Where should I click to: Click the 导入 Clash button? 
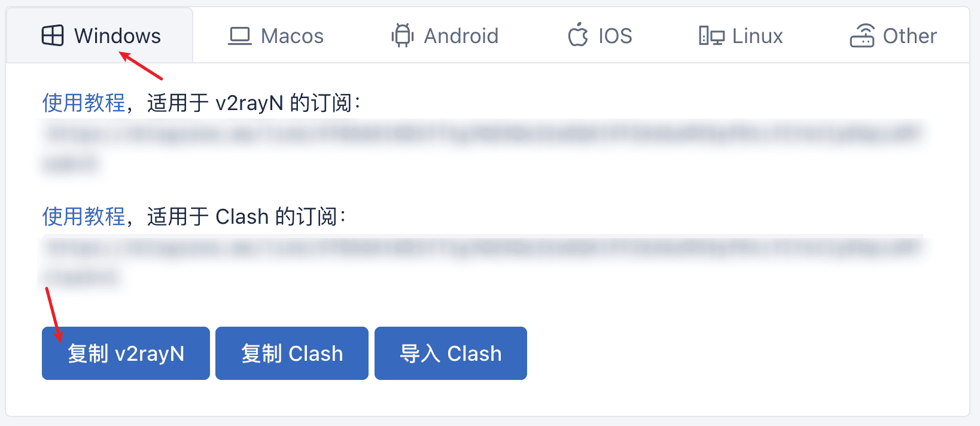tap(451, 353)
